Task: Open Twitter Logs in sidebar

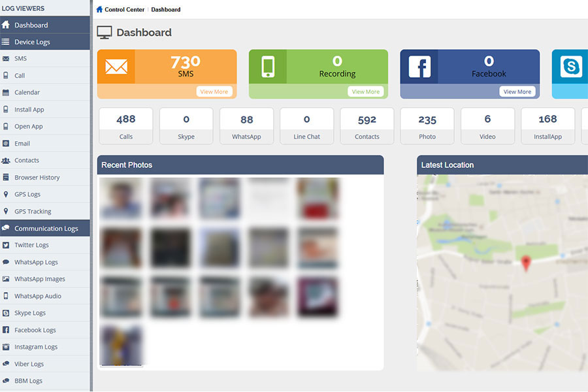Action: [31, 245]
